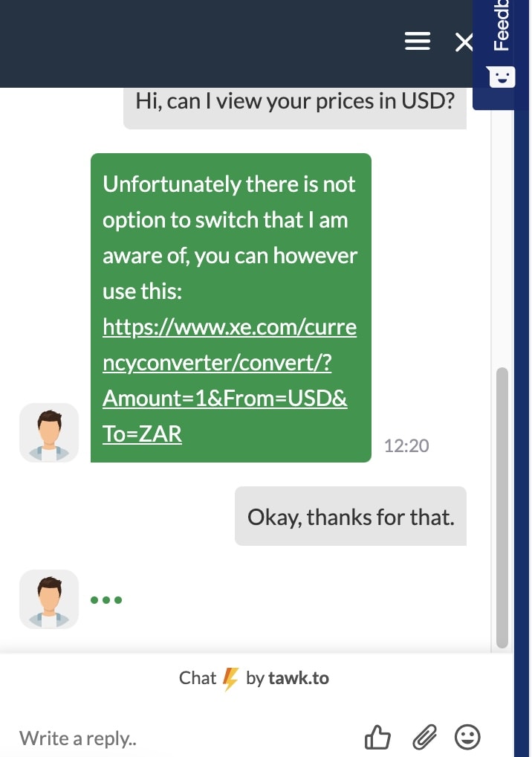Screen dimensions: 532x757
Task: Click the tawk.to branding link
Action: pyautogui.click(x=299, y=678)
